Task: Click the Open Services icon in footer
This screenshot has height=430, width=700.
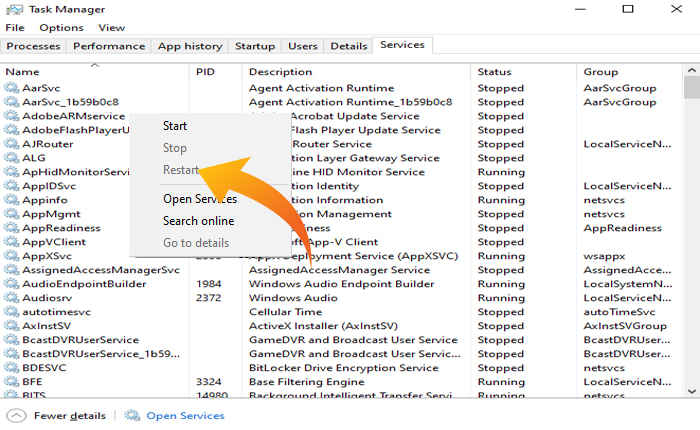Action: click(132, 416)
